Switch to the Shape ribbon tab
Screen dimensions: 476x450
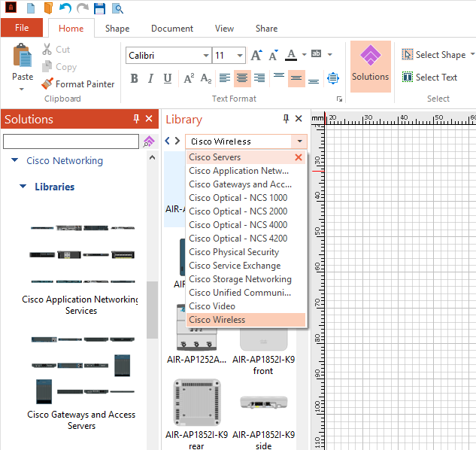coord(117,29)
